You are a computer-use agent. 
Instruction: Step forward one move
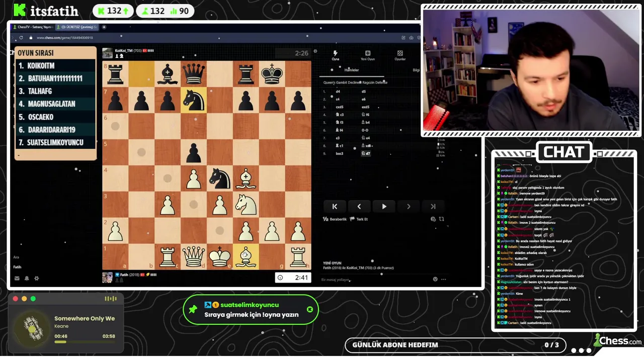(409, 206)
